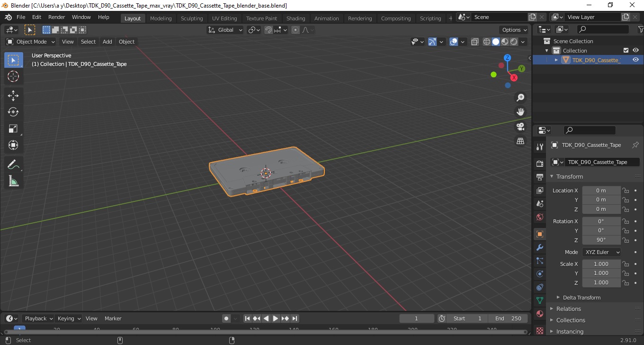644x345 pixels.
Task: Open the Render properties tab
Action: [539, 163]
